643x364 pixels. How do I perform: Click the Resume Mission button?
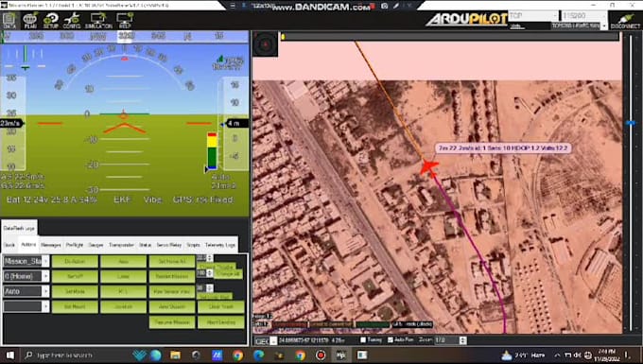click(x=172, y=322)
